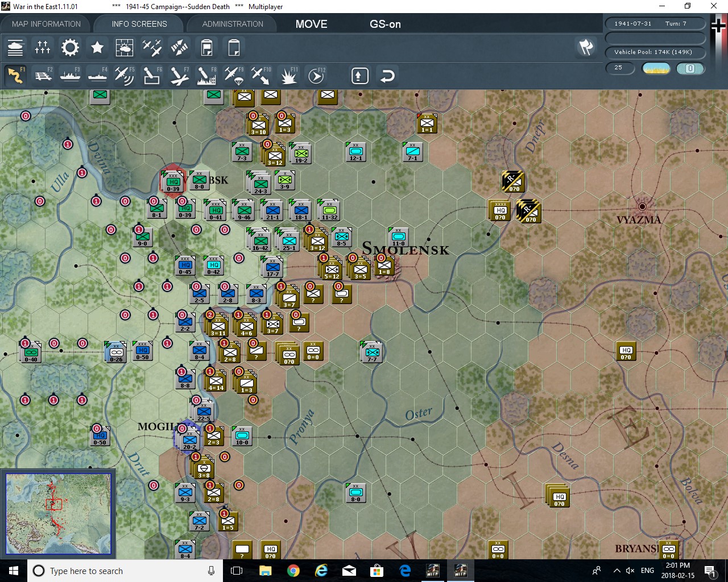Screen dimensions: 728x582
Task: Click the undo move arrow icon
Action: [387, 76]
